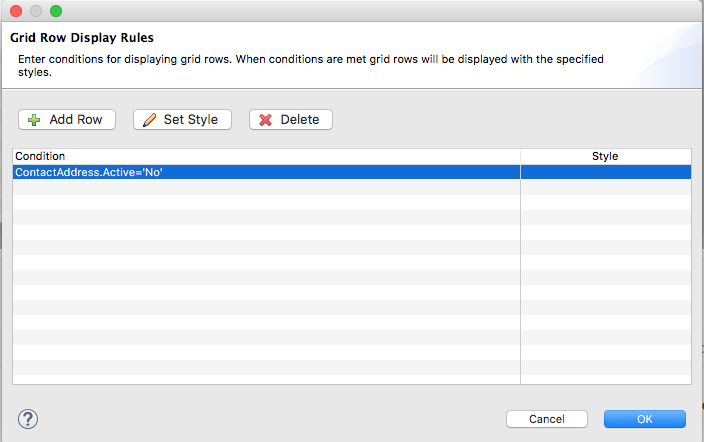Image resolution: width=704 pixels, height=442 pixels.
Task: Click the Condition column header
Action: 266,156
